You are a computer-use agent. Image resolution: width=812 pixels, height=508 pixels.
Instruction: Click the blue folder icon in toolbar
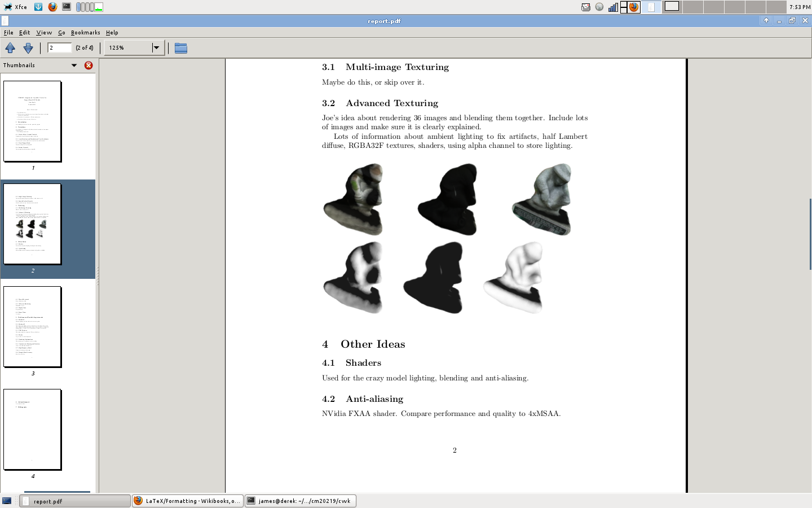point(180,48)
